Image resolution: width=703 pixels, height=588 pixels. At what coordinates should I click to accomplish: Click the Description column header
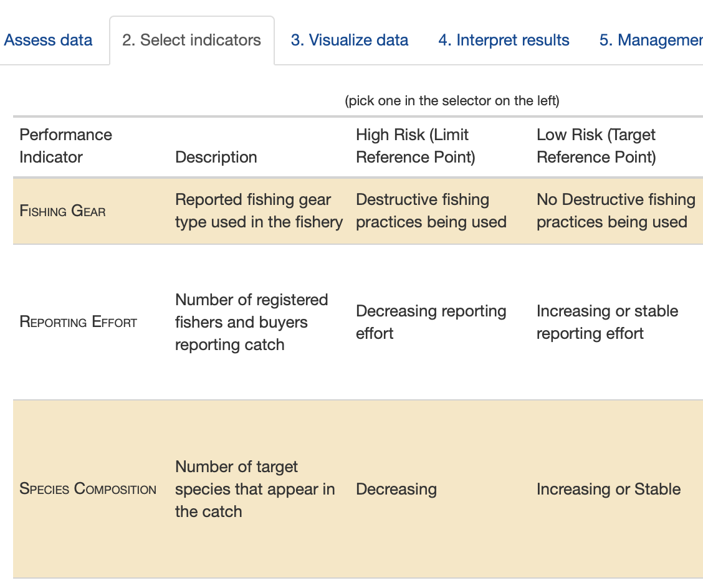click(216, 157)
